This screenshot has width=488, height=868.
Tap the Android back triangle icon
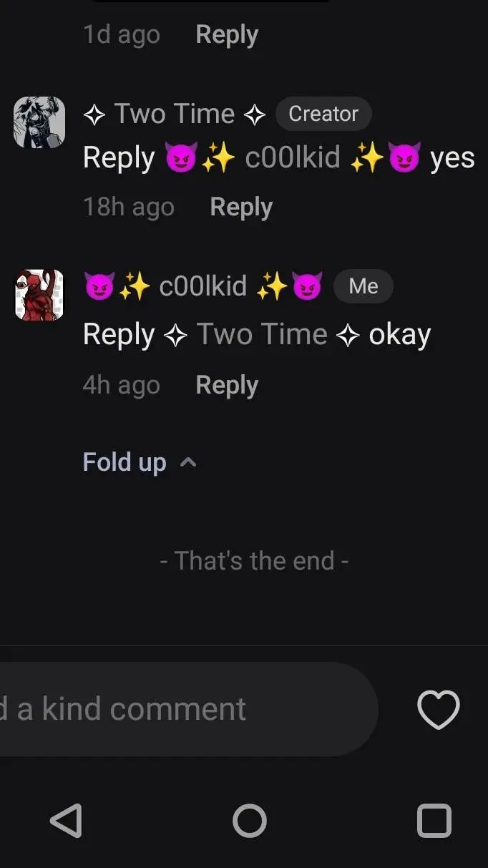pyautogui.click(x=66, y=821)
